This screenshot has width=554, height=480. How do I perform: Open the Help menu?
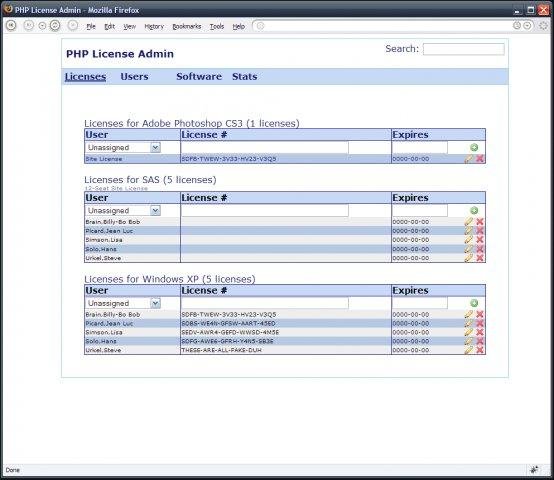[238, 26]
